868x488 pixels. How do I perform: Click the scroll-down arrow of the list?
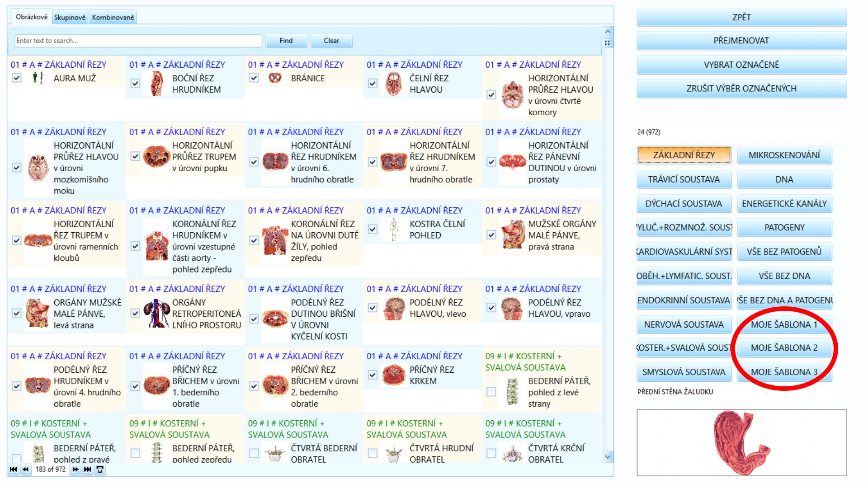coord(608,457)
